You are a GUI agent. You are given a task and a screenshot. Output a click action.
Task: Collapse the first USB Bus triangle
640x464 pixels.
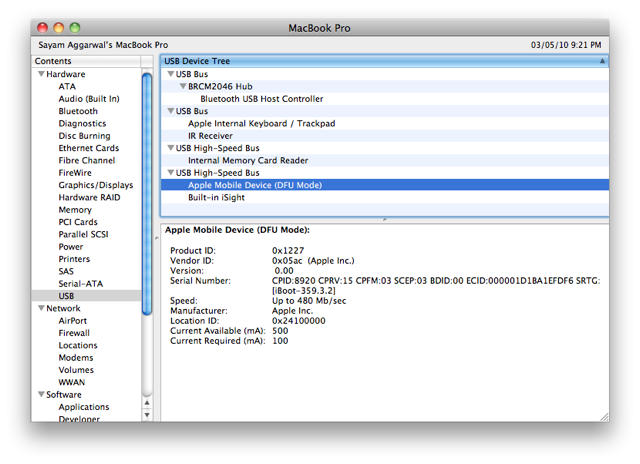click(x=171, y=74)
